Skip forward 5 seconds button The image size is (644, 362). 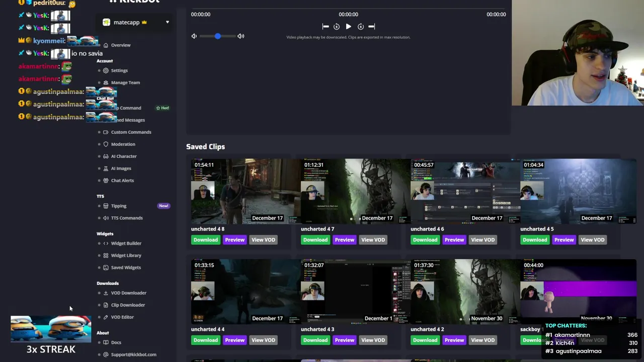point(360,27)
